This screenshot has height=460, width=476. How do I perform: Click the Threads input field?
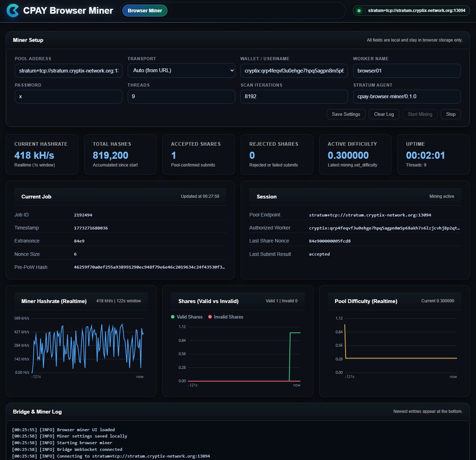pyautogui.click(x=181, y=96)
